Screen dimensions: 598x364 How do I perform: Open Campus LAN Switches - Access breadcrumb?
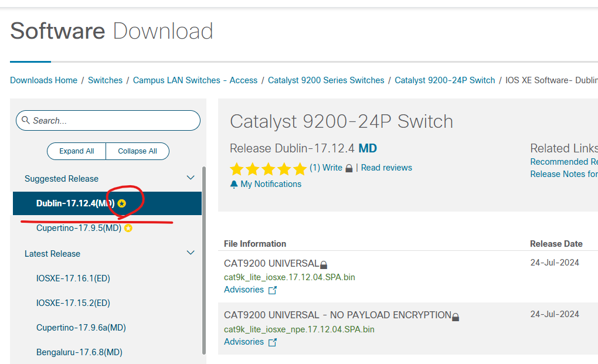195,80
